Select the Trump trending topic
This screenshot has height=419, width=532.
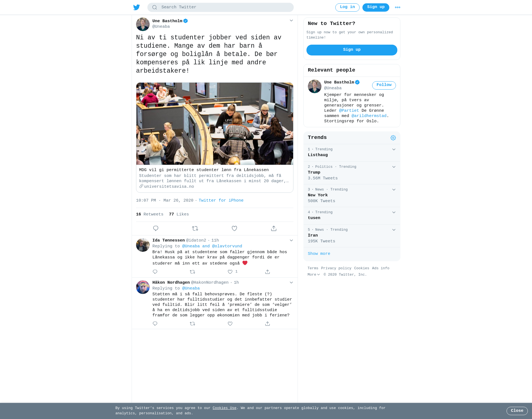tap(352, 173)
